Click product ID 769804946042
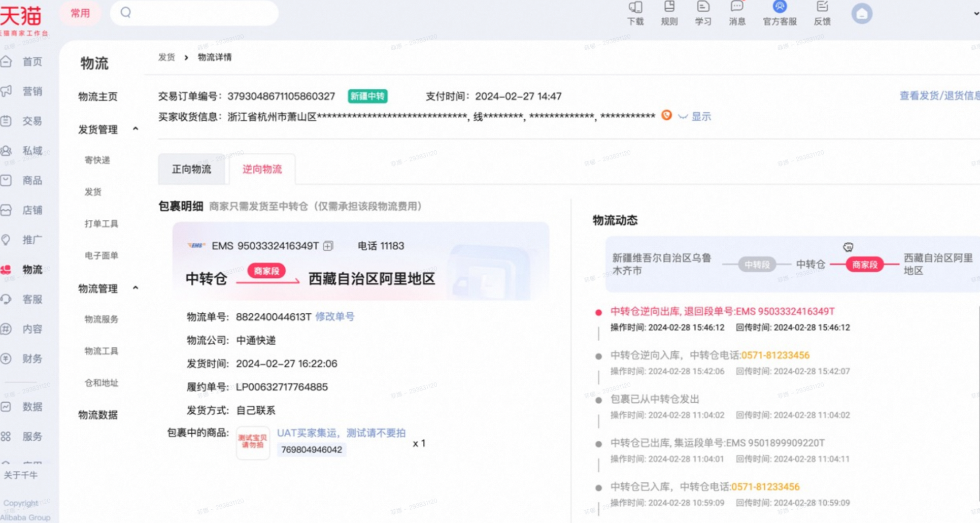This screenshot has width=980, height=523. [312, 450]
